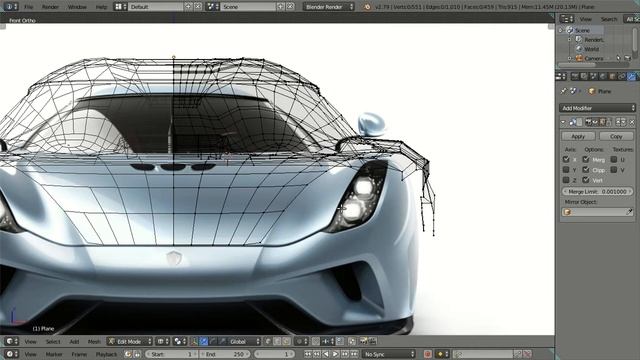The height and width of the screenshot is (360, 640).
Task: Browse screen layouts next to Default
Action: (x=120, y=7)
